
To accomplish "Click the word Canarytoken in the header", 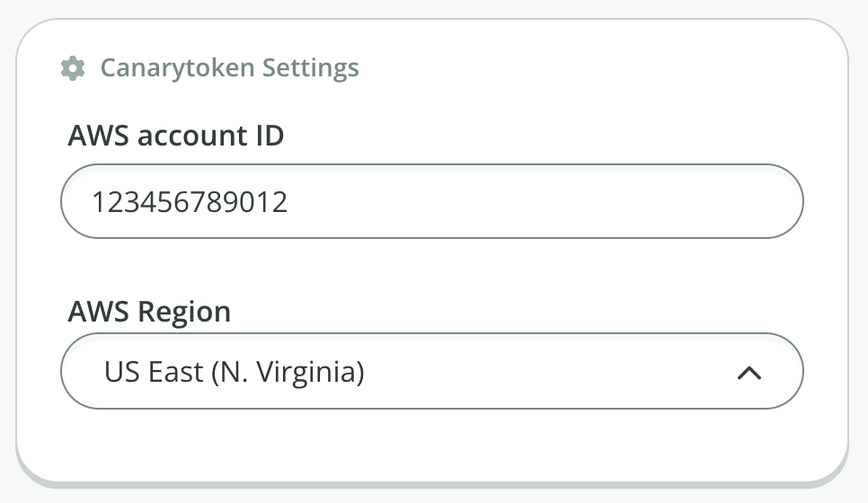I will click(179, 67).
